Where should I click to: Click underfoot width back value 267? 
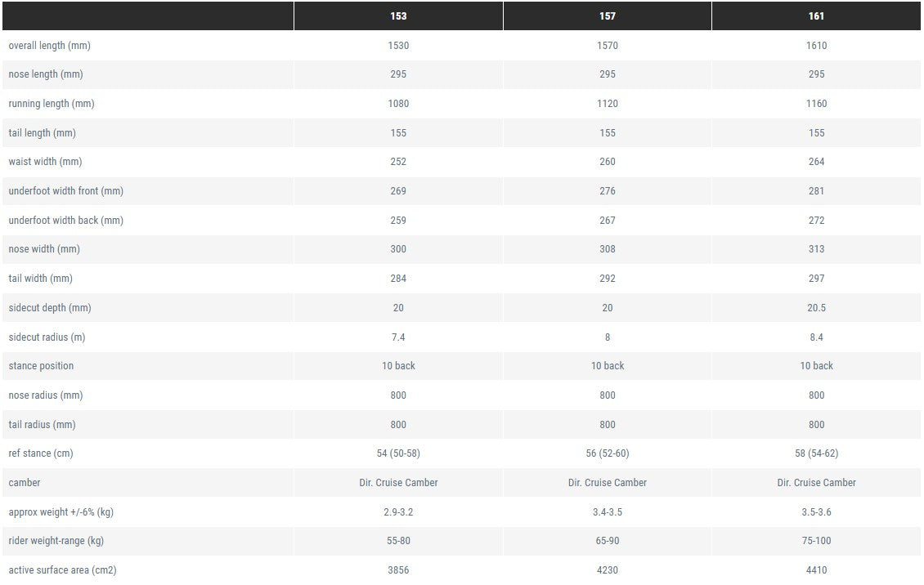[x=607, y=220]
